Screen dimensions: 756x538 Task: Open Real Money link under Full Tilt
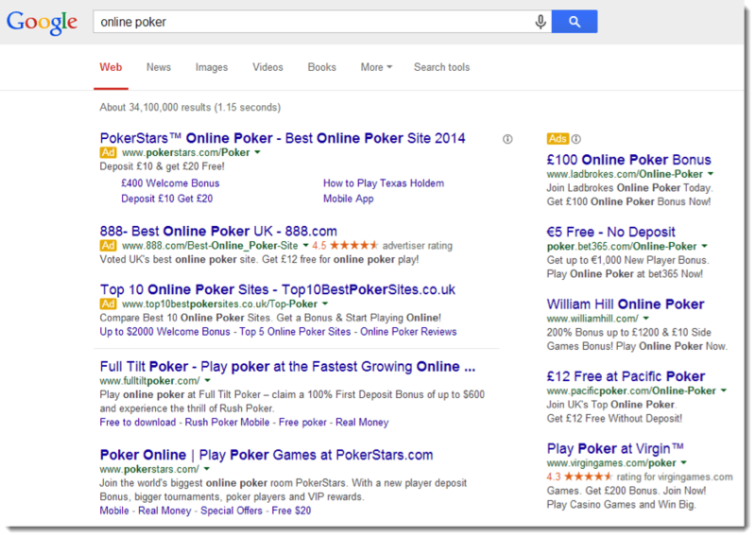[x=362, y=423]
